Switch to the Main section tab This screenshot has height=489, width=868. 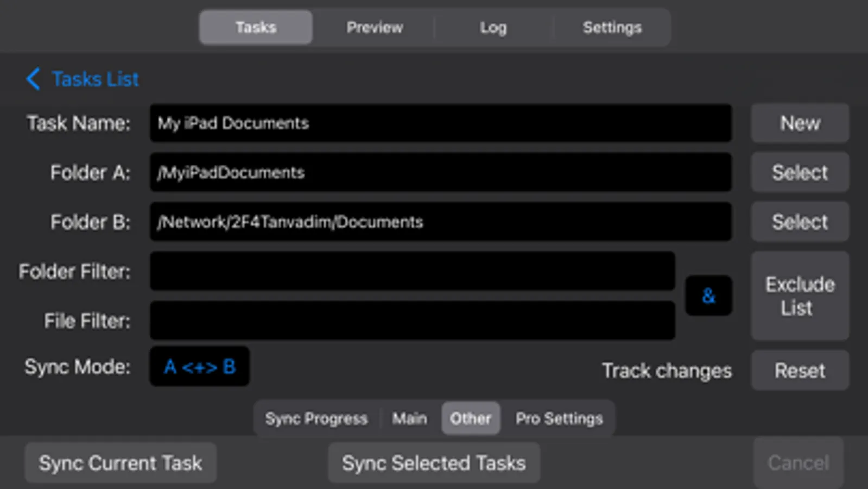point(410,418)
